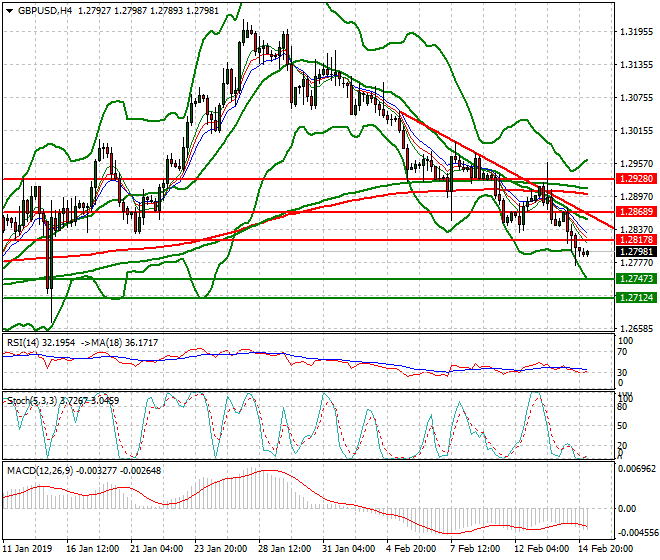This screenshot has height=560, width=660.
Task: Click the 14 Feb 20:00 time axis label
Action: 606,549
